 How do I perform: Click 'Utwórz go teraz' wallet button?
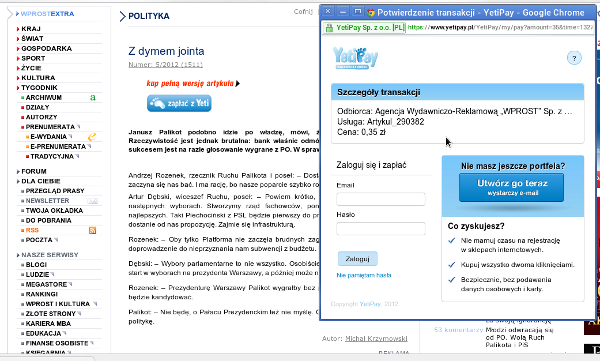coord(512,188)
